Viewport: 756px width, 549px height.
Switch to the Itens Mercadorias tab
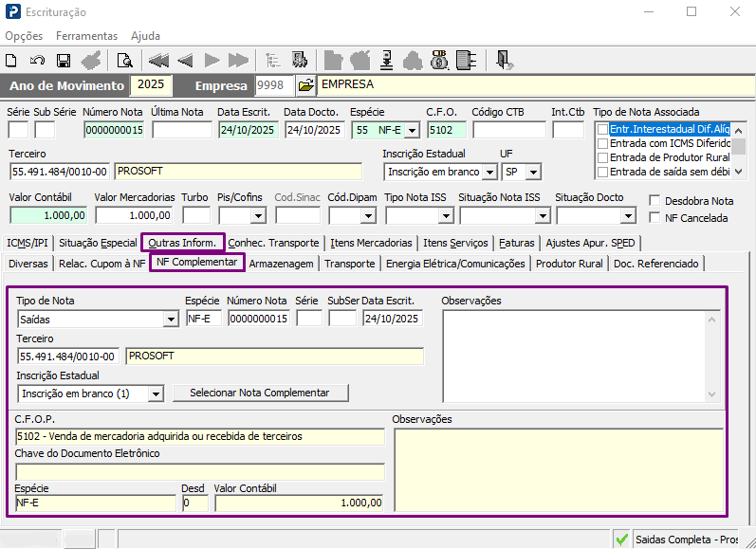[x=371, y=243]
